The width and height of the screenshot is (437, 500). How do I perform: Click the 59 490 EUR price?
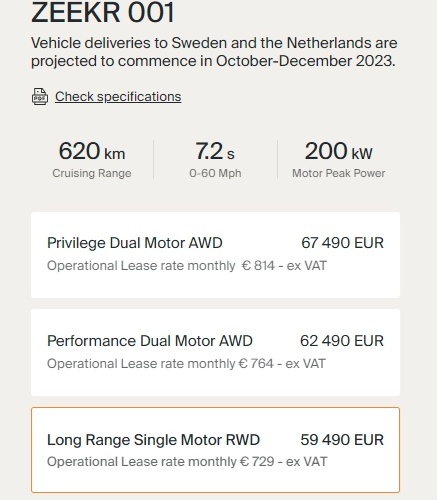coord(342,440)
